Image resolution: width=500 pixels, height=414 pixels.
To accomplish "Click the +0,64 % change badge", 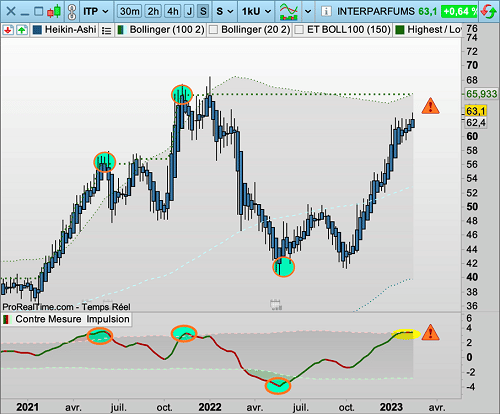I will click(459, 12).
